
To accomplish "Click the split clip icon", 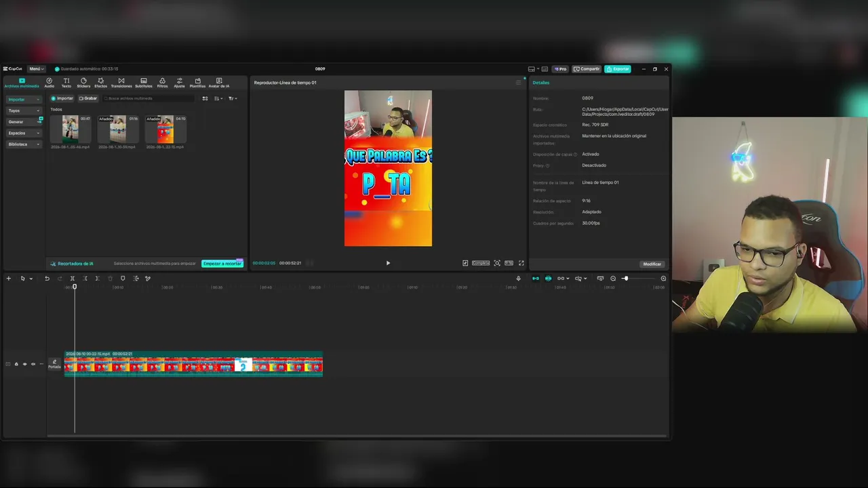I will 73,279.
